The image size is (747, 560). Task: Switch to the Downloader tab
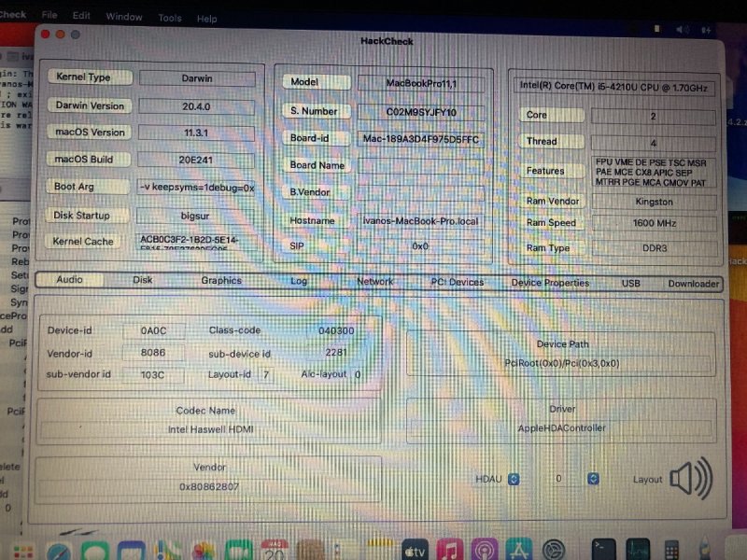tap(693, 284)
